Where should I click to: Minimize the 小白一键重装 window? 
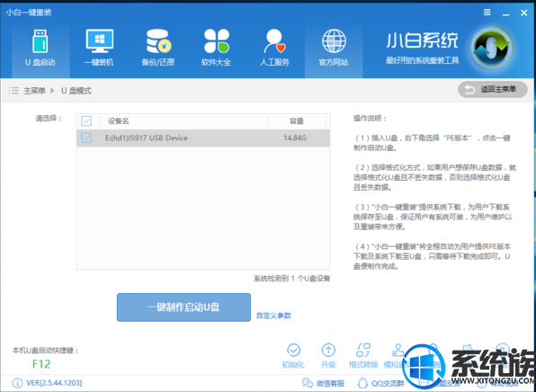click(505, 13)
